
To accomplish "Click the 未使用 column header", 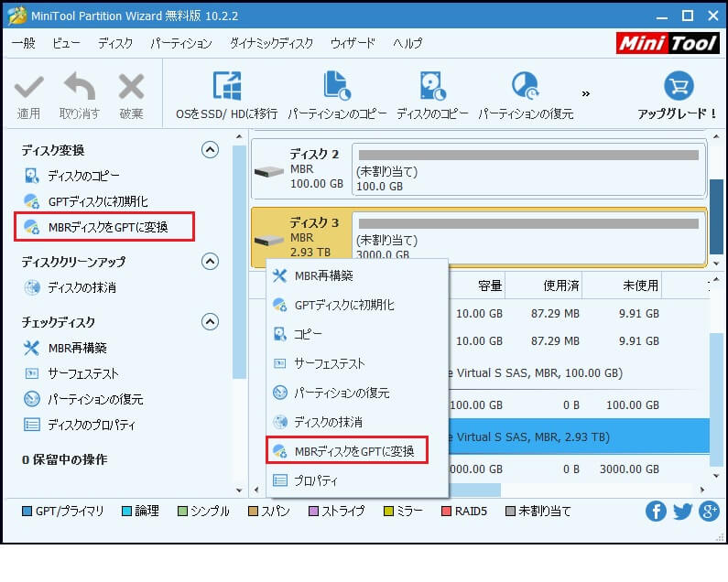I will click(x=641, y=286).
